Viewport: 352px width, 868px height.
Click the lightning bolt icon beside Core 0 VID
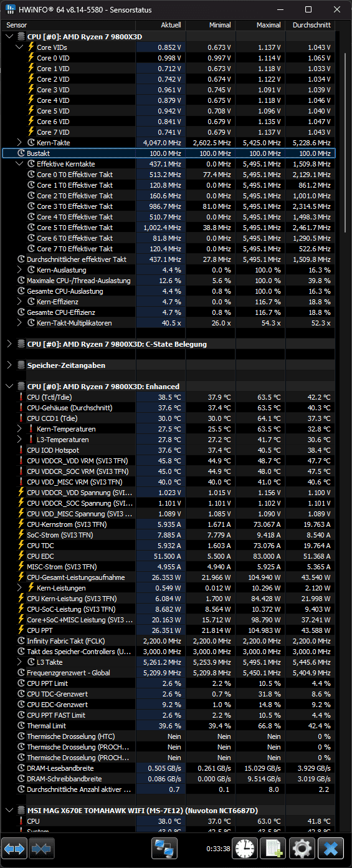[31, 58]
